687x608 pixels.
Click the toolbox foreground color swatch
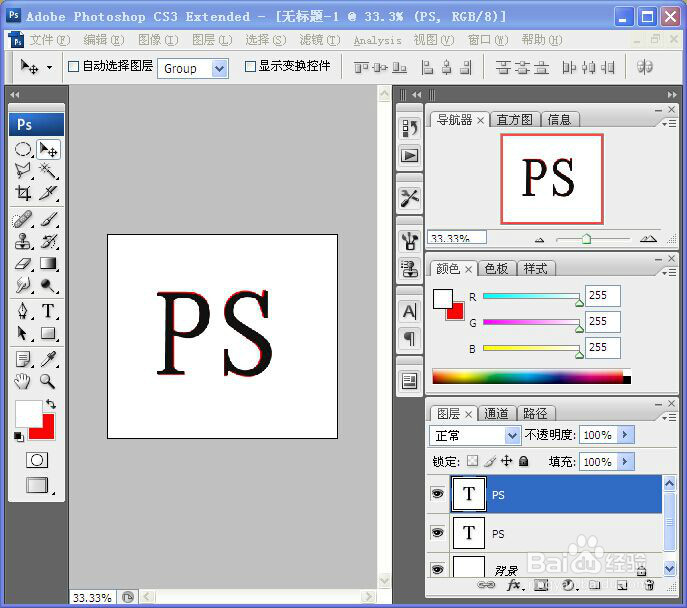tap(28, 413)
